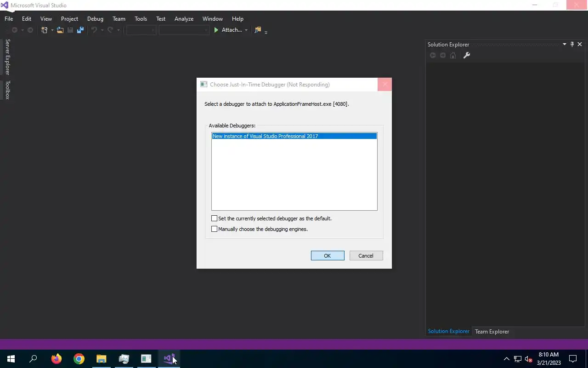Click the Save All toolbar icon

[80, 30]
